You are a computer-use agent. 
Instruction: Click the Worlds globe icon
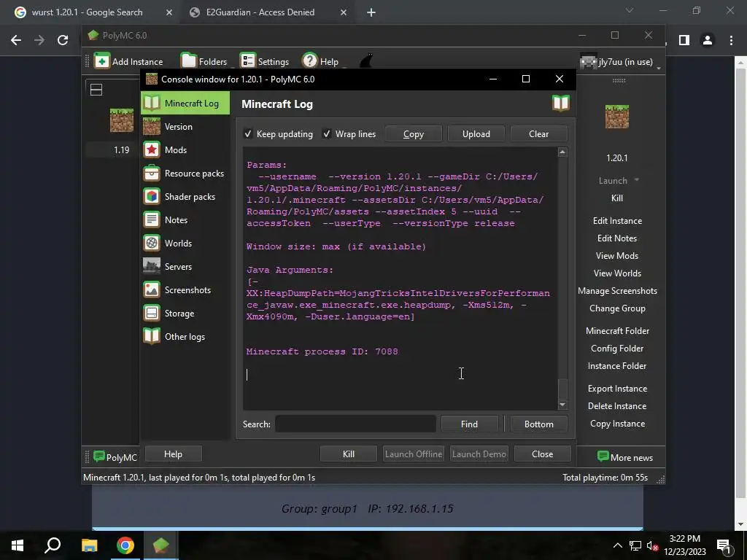coord(152,244)
